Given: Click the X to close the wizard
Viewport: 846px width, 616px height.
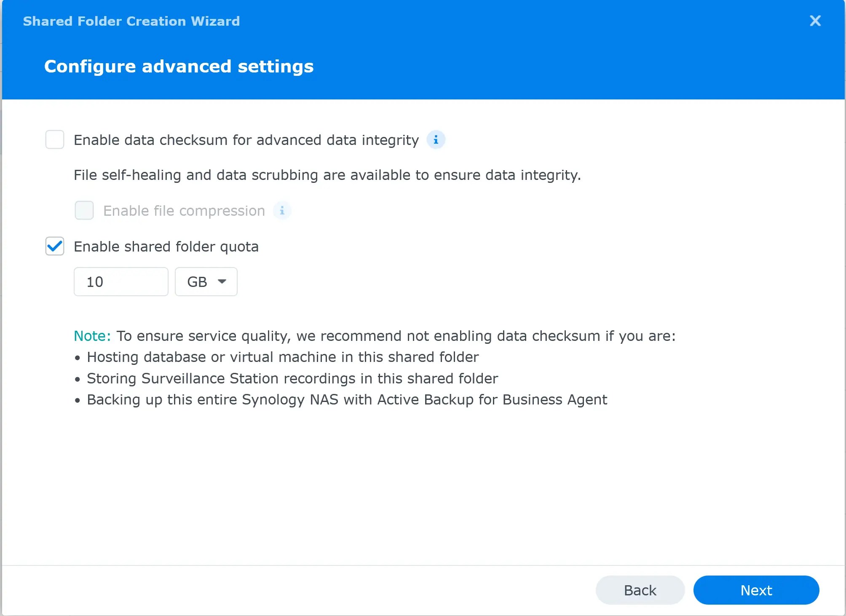Looking at the screenshot, I should [x=815, y=21].
